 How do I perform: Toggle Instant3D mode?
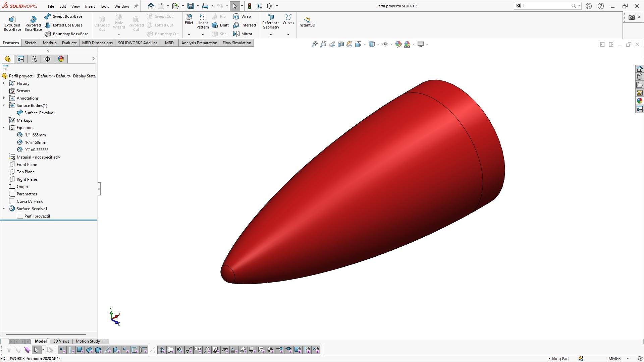click(x=307, y=21)
